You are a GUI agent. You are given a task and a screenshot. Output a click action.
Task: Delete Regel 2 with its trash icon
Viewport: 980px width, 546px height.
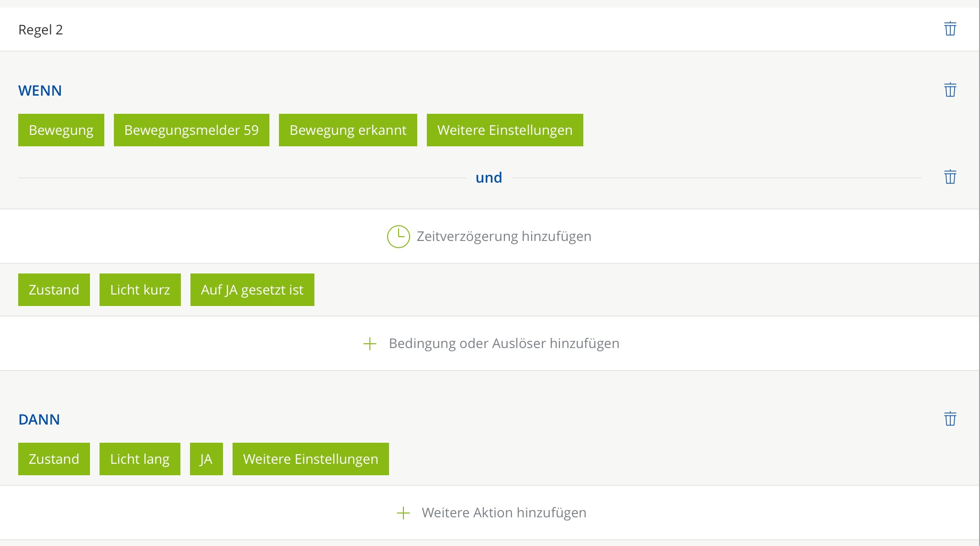point(950,29)
